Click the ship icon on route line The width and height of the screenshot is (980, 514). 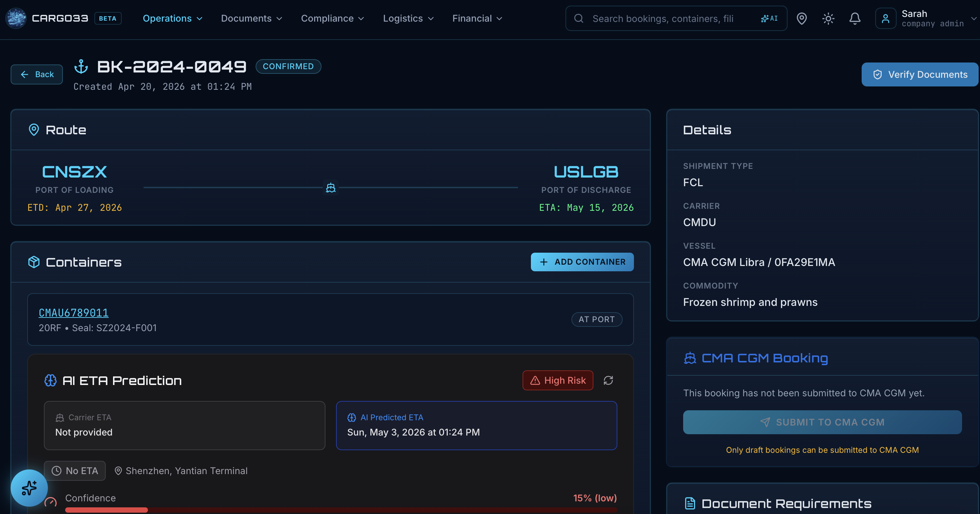[x=330, y=188]
